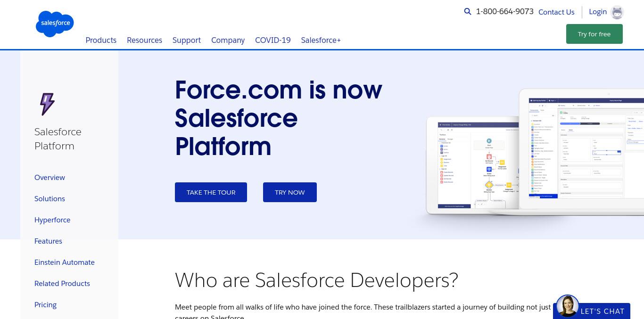The width and height of the screenshot is (644, 319).
Task: Click the tablet flow builder screenshot
Action: [472, 165]
